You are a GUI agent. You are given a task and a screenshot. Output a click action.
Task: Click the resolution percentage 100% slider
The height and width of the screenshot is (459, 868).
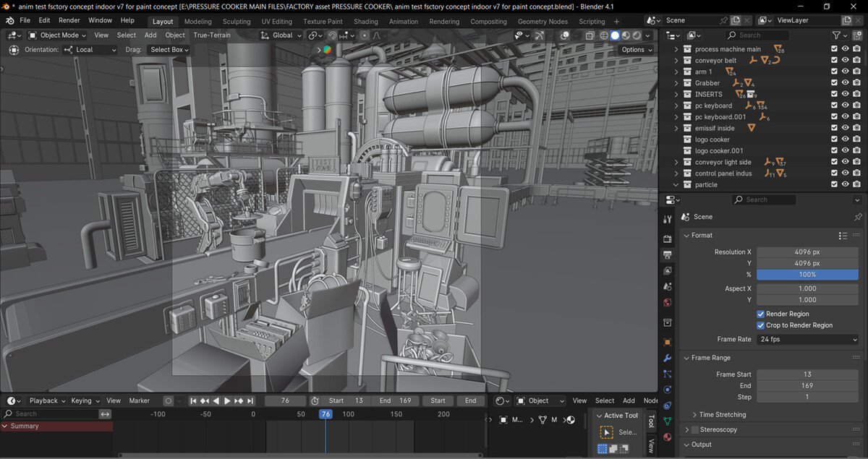coord(807,275)
